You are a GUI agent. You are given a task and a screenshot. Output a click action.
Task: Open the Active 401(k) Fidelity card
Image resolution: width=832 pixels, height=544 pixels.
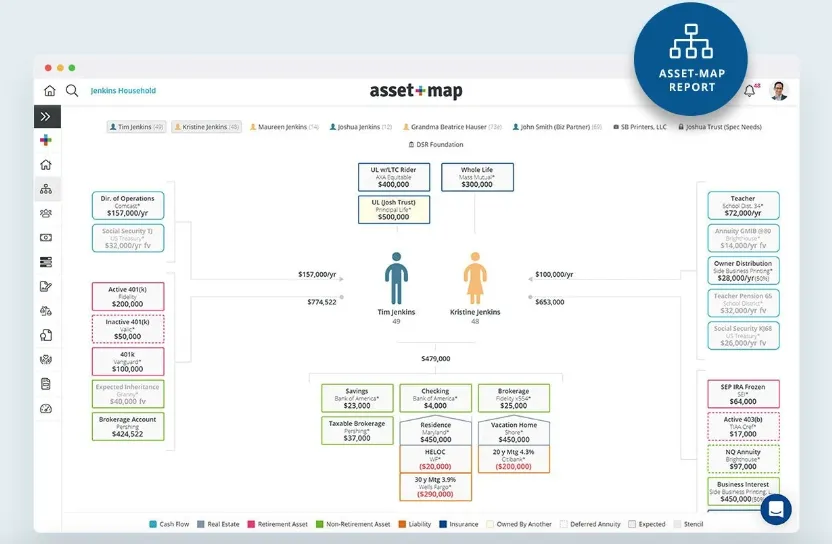pyautogui.click(x=128, y=296)
